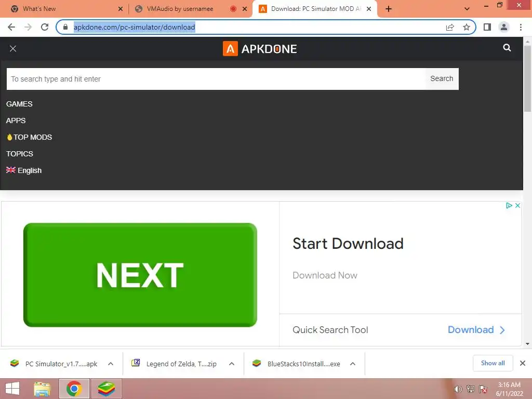
Task: Close the APKDONE navigation menu
Action: click(x=13, y=48)
